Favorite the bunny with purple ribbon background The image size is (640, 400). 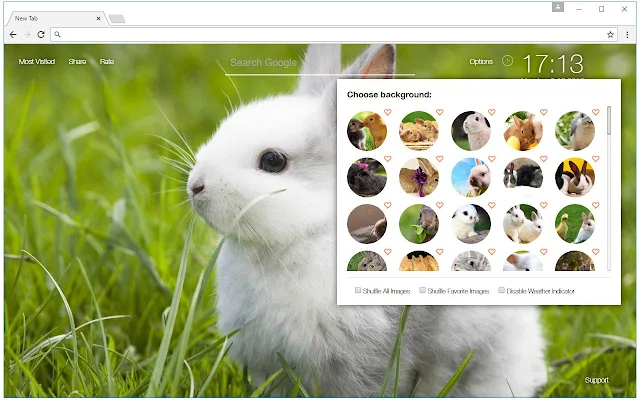439,158
